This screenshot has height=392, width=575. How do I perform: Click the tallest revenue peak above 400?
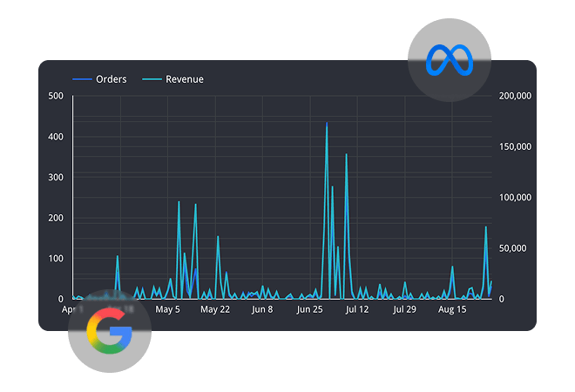(x=327, y=124)
